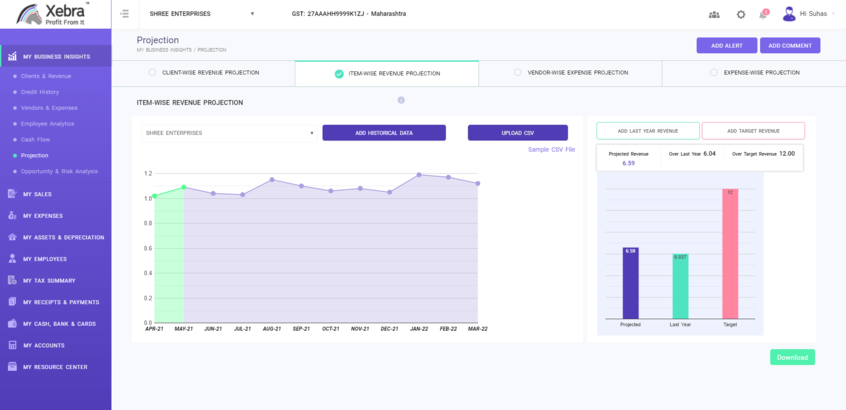The height and width of the screenshot is (410, 846).
Task: Open the My Cash, Bank & Cards icon
Action: point(11,324)
